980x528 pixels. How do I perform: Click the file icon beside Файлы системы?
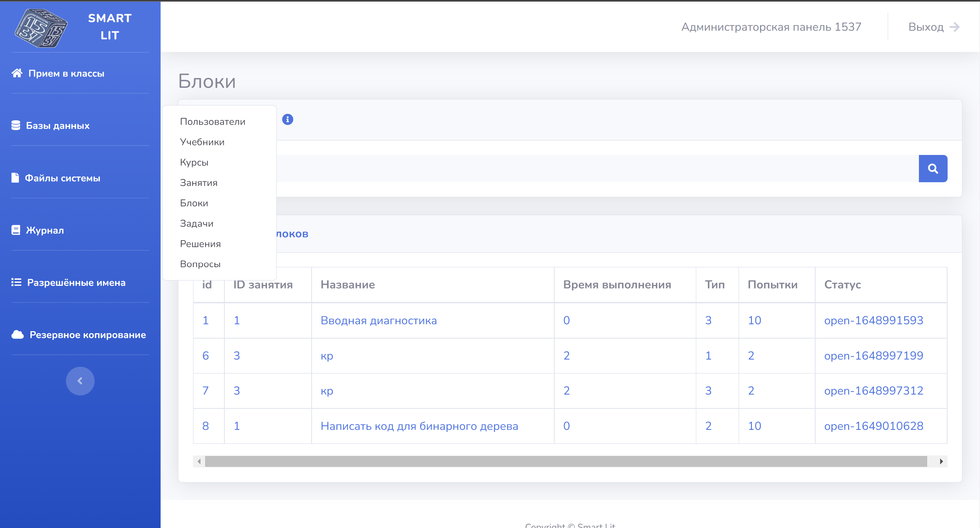pos(15,178)
